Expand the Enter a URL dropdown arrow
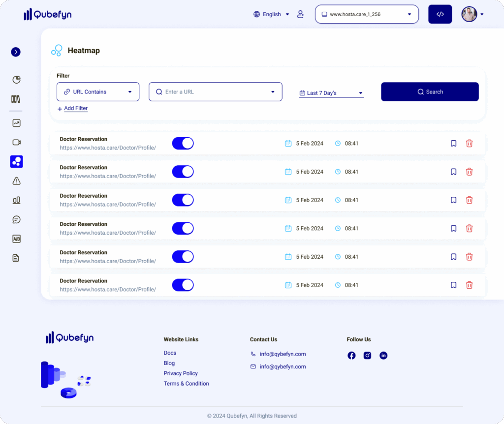 (x=273, y=92)
